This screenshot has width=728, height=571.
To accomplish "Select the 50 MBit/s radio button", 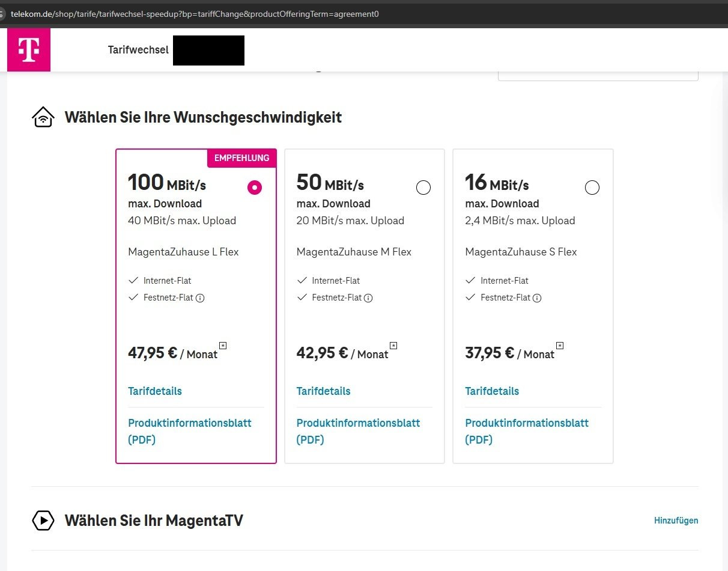I will (x=423, y=188).
